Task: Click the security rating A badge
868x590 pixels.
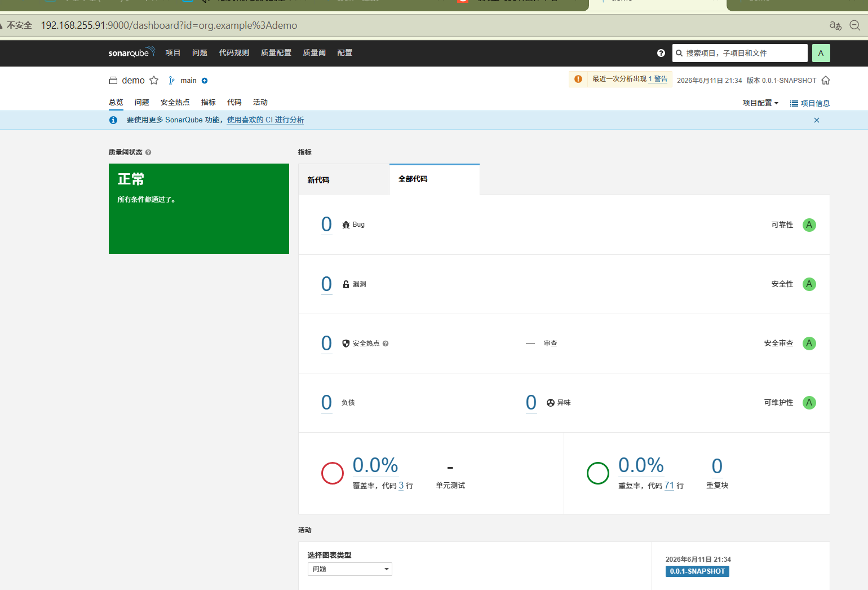Action: point(809,284)
